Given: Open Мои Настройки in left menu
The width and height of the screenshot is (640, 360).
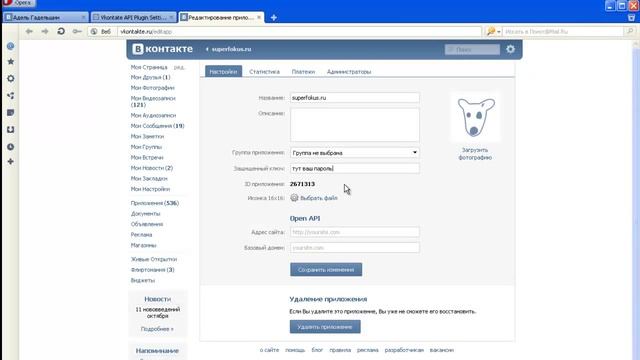Looking at the screenshot, I should coord(150,189).
